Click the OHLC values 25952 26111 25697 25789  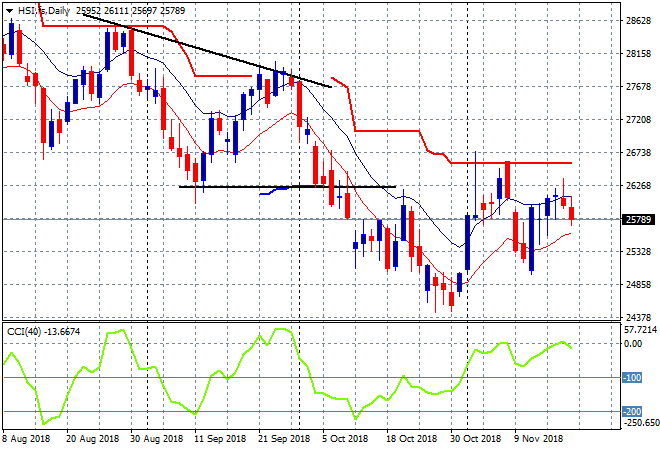click(x=130, y=11)
